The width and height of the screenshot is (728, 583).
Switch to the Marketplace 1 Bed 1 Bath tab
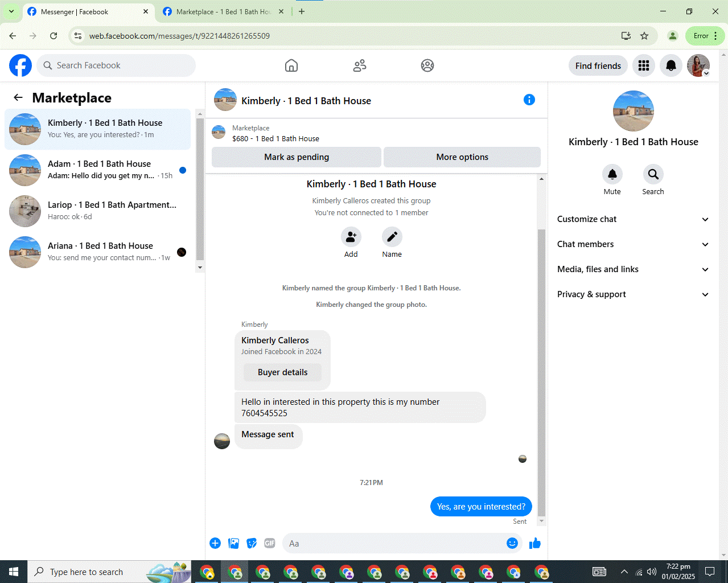224,11
